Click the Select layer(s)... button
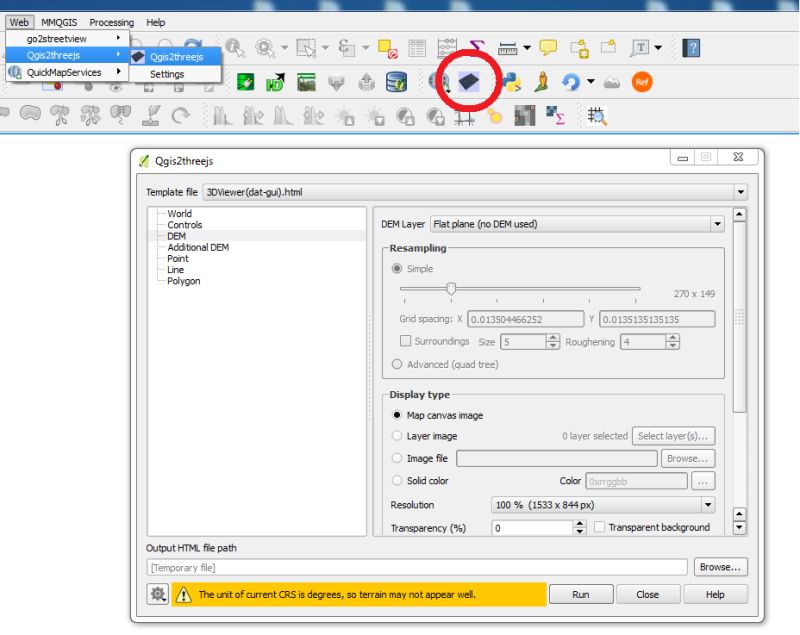800x635 pixels. pos(673,436)
